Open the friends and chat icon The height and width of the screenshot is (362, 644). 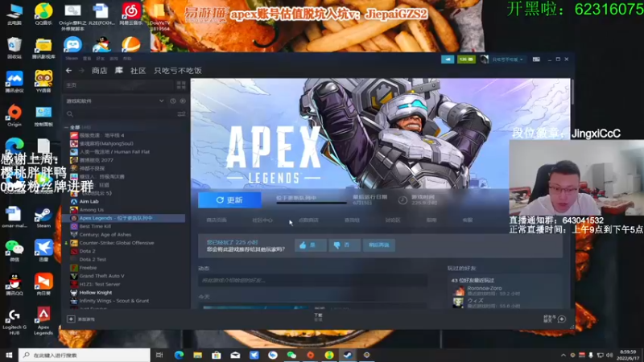click(562, 319)
